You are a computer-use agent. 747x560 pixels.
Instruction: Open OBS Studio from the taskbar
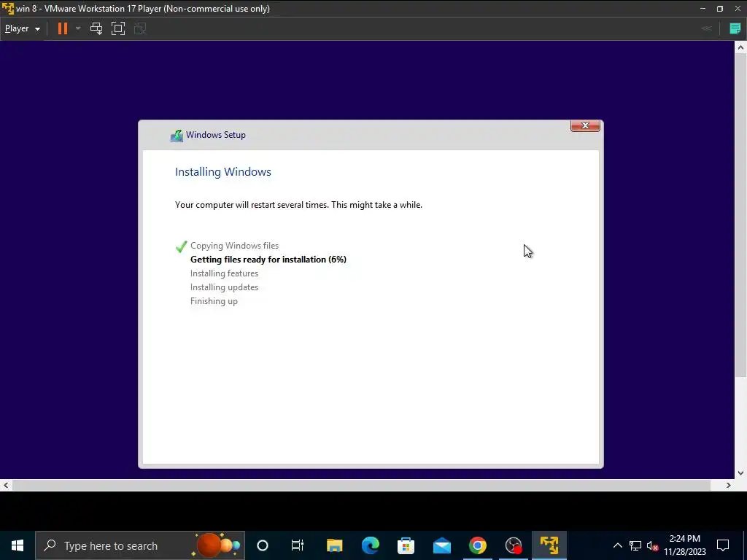[513, 545]
